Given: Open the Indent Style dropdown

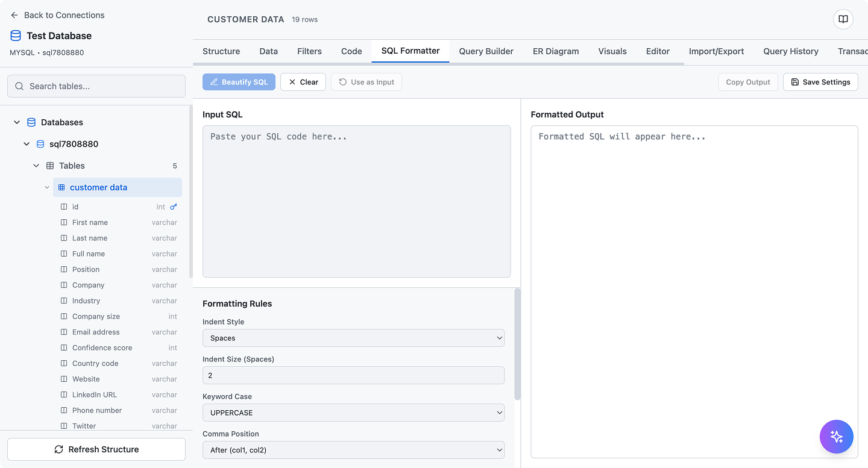Looking at the screenshot, I should pyautogui.click(x=354, y=338).
